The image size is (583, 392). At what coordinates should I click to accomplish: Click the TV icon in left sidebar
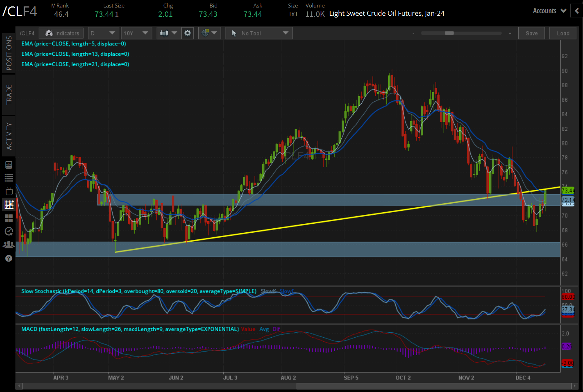click(x=9, y=191)
